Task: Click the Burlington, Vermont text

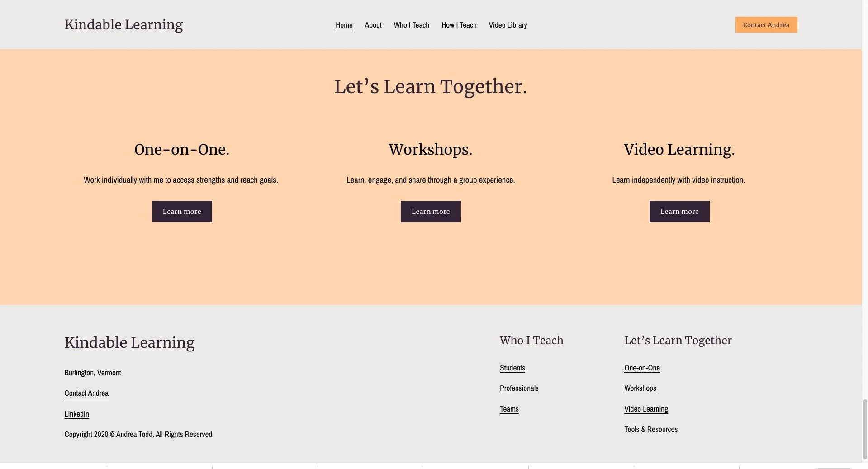Action: [x=93, y=373]
